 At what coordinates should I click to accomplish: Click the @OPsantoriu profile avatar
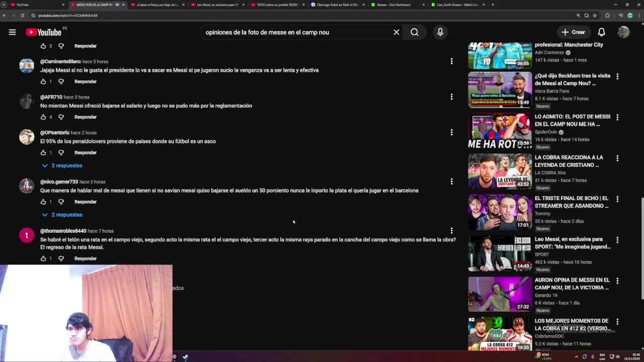(27, 137)
